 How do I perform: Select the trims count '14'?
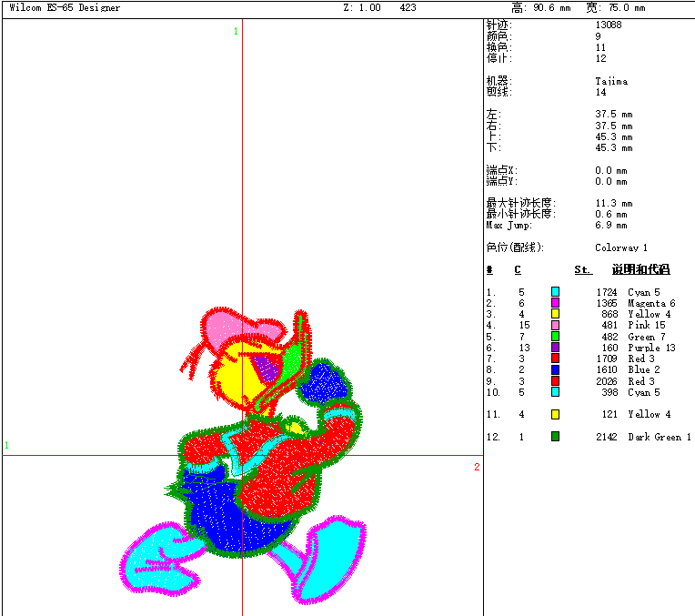point(600,92)
